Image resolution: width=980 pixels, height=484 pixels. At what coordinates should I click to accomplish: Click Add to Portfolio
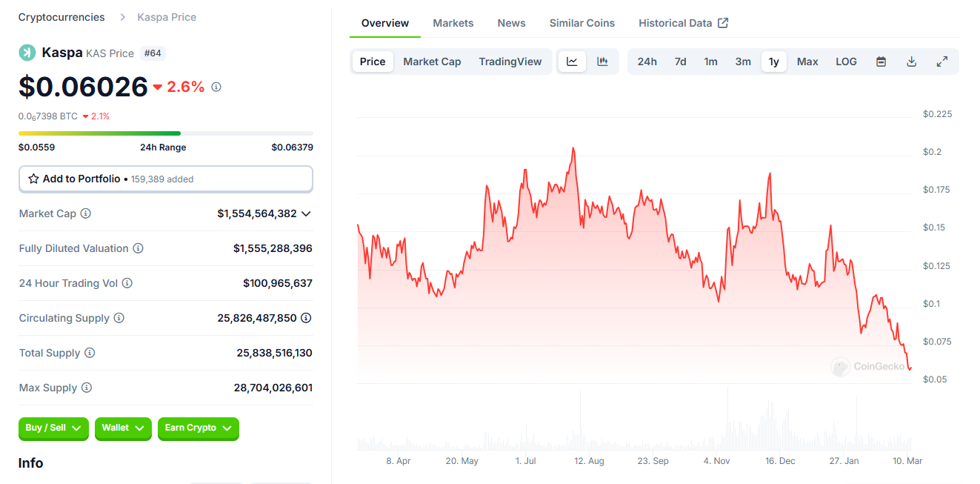pos(81,179)
